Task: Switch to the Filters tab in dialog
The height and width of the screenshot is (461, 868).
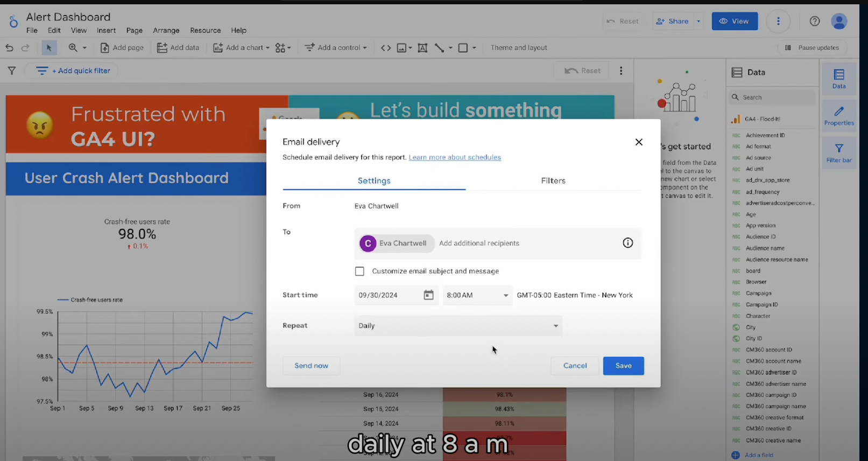Action: [553, 181]
